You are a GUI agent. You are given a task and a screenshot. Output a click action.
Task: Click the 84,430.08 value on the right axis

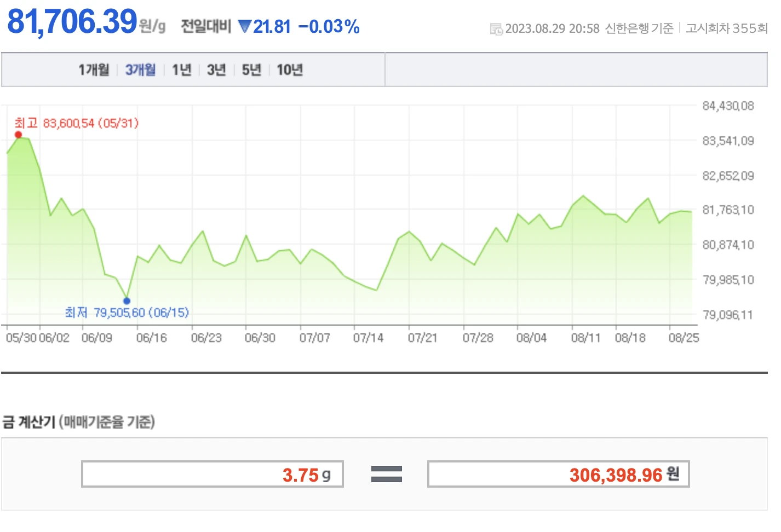pyautogui.click(x=727, y=106)
